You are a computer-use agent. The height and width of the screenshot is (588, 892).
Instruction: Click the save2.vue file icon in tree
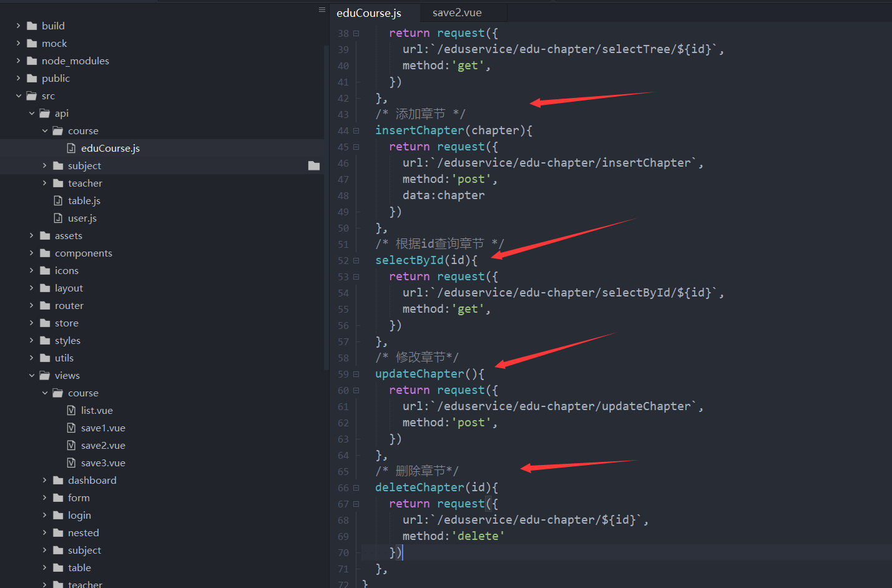71,445
